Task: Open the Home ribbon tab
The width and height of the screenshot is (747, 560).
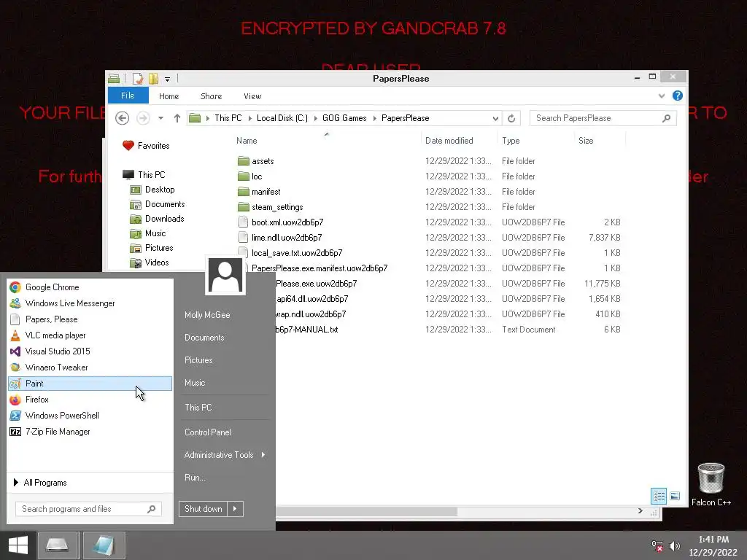Action: tap(169, 96)
